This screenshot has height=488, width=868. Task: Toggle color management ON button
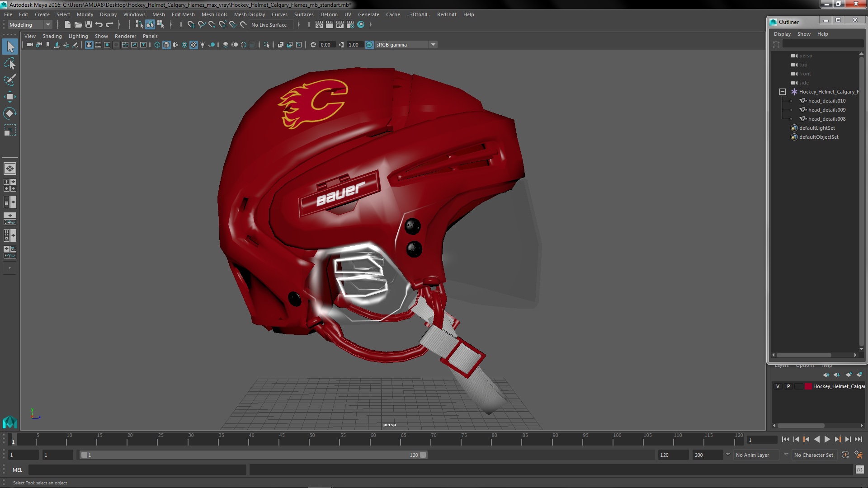[x=369, y=45]
